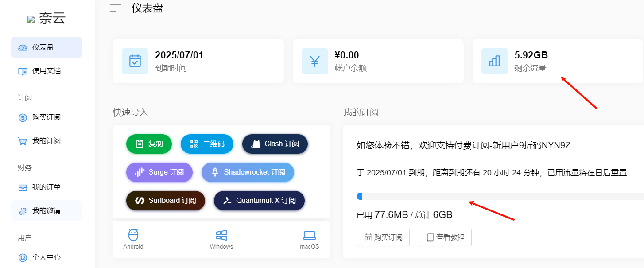This screenshot has height=268, width=644.
Task: Click the book icon on the 查看教程 button
Action: (x=430, y=237)
